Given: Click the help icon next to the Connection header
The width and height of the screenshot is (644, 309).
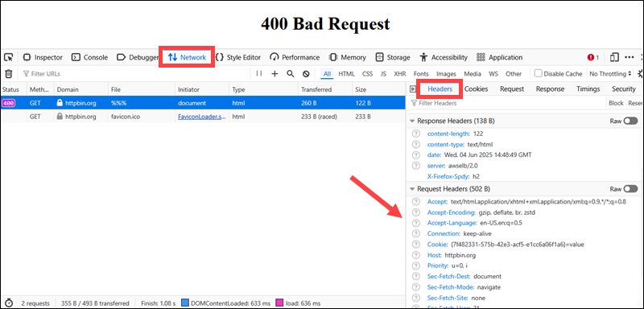Looking at the screenshot, I should point(416,233).
